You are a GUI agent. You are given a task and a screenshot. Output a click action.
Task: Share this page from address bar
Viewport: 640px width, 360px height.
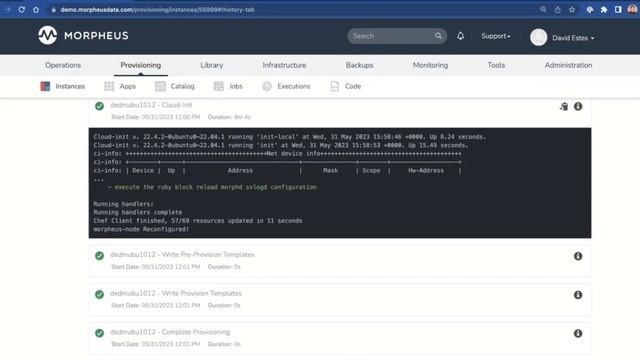point(558,9)
